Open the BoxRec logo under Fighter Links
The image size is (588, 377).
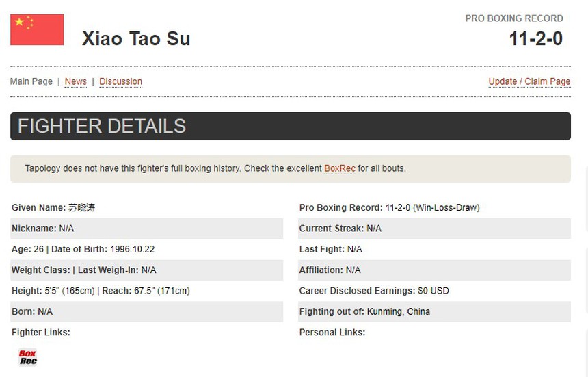(x=27, y=357)
